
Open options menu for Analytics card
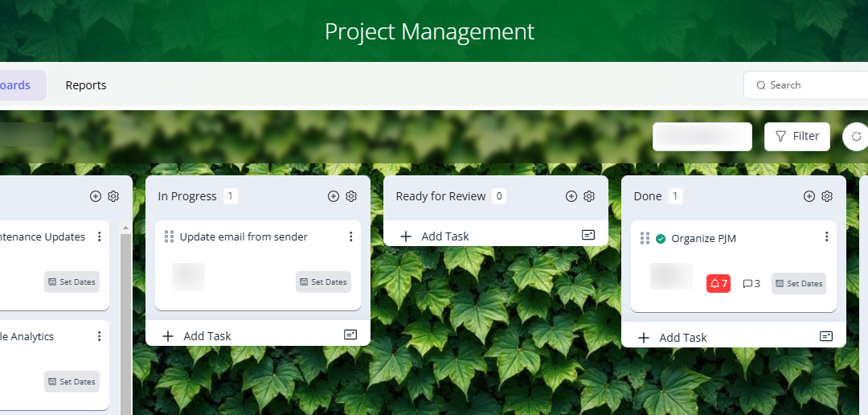(x=100, y=336)
